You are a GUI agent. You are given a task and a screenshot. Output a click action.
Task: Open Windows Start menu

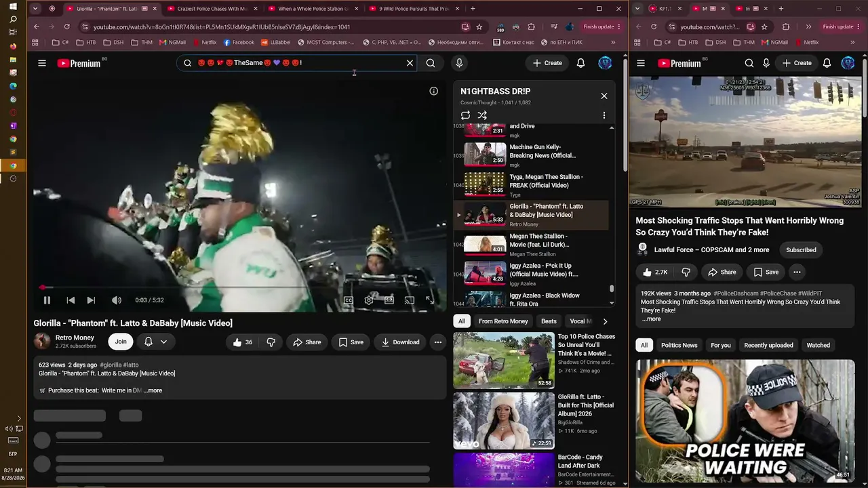(13, 7)
